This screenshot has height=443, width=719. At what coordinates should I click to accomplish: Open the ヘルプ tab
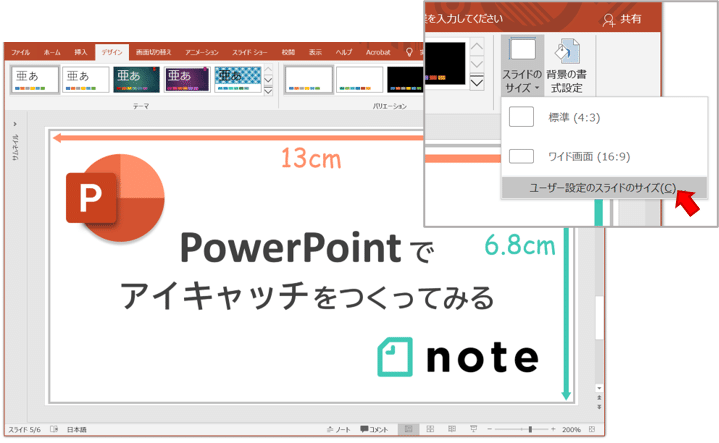click(343, 52)
